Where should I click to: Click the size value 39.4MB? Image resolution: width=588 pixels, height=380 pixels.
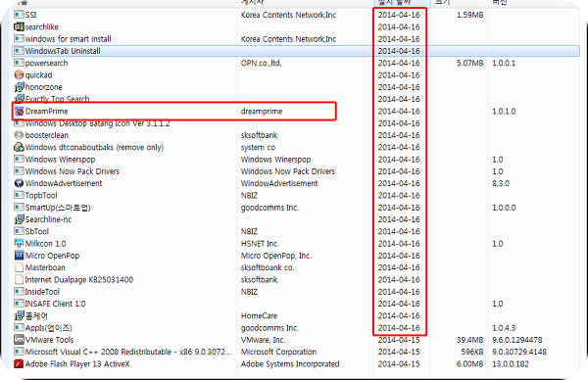pos(469,340)
